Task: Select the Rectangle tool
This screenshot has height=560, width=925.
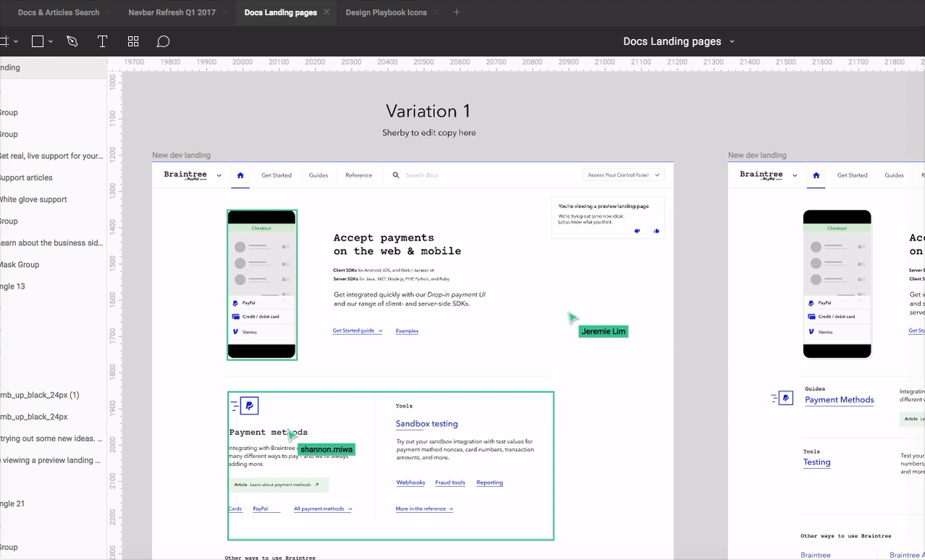Action: [36, 41]
